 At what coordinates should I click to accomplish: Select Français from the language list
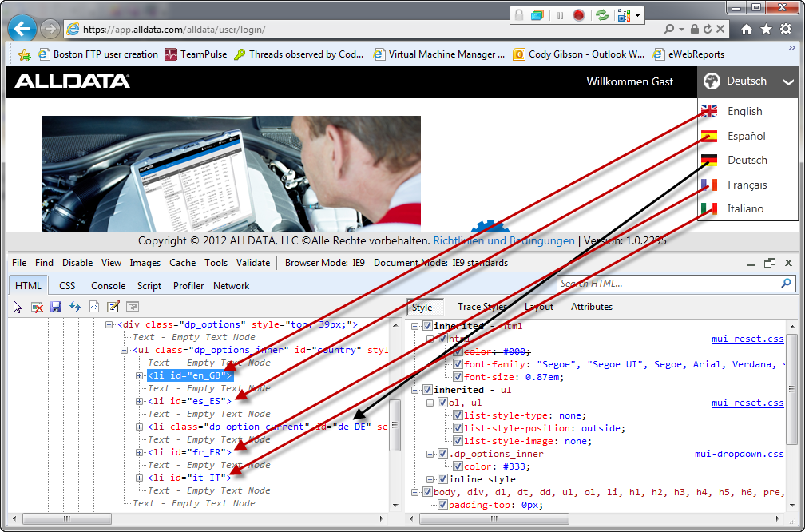pyautogui.click(x=747, y=185)
